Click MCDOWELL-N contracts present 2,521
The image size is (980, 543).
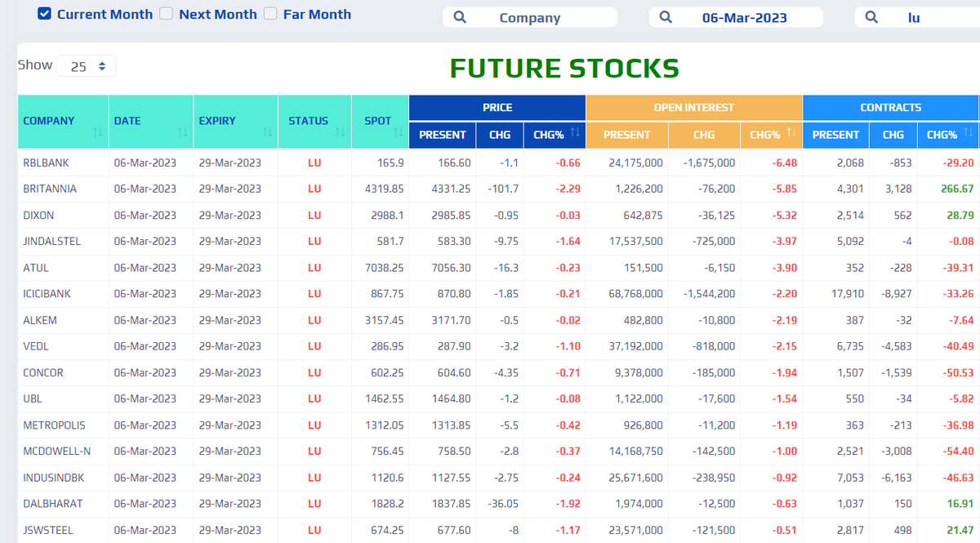850,452
